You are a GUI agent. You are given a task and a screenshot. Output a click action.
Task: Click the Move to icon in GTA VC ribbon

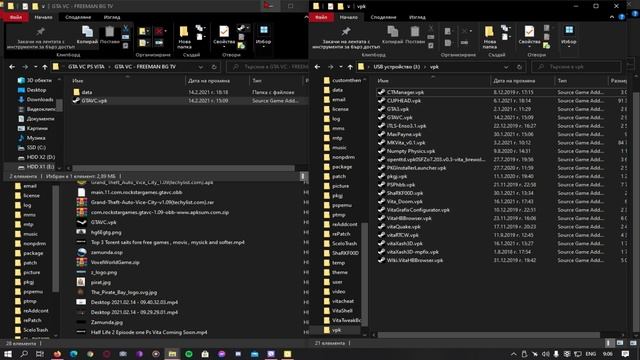[x=142, y=31]
